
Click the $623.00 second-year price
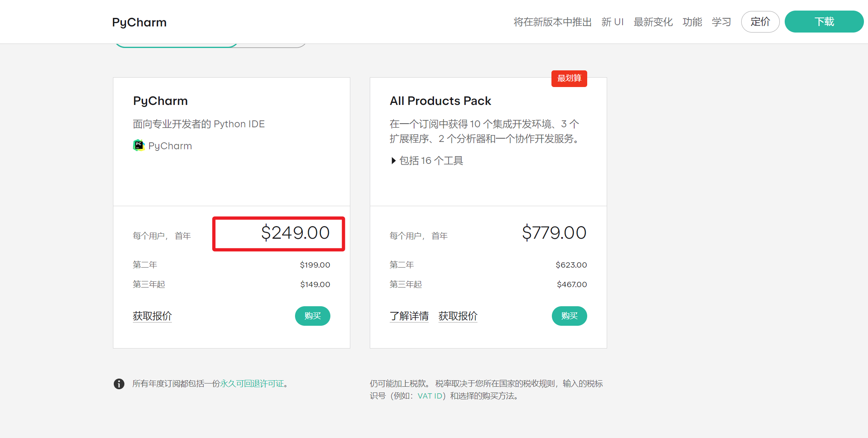571,265
